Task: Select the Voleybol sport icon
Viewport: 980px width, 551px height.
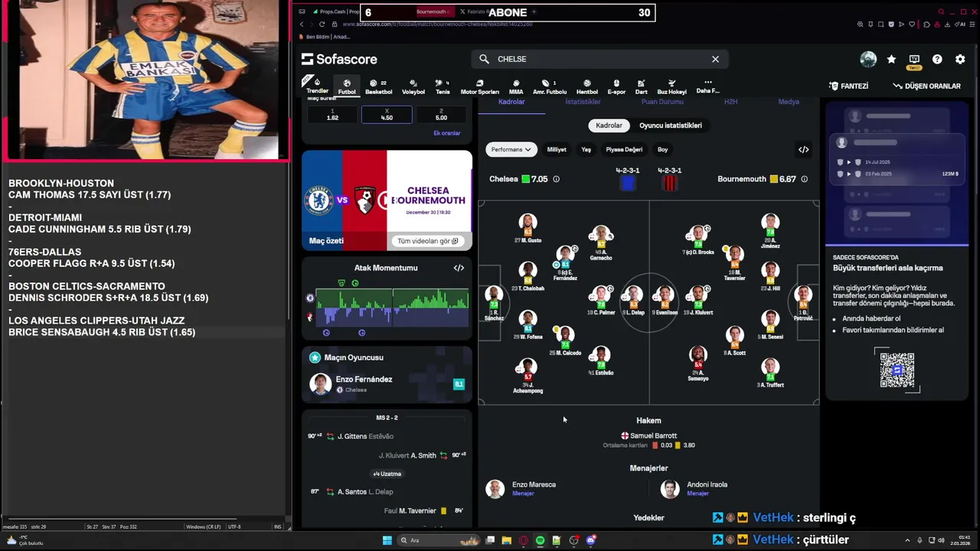Action: (413, 86)
